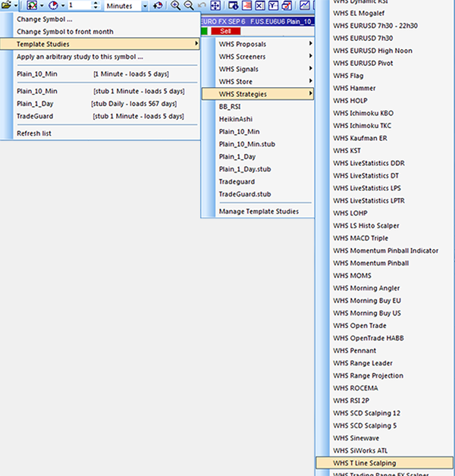Choose WHS T Line Scalping strategy
Viewport: 455px width, 476px height.
pyautogui.click(x=364, y=462)
